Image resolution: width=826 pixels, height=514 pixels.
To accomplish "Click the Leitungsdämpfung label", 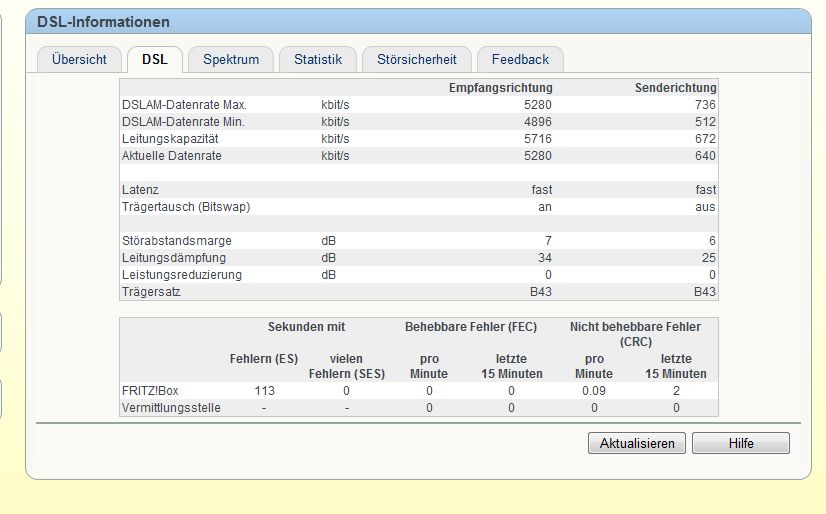I will tap(174, 258).
